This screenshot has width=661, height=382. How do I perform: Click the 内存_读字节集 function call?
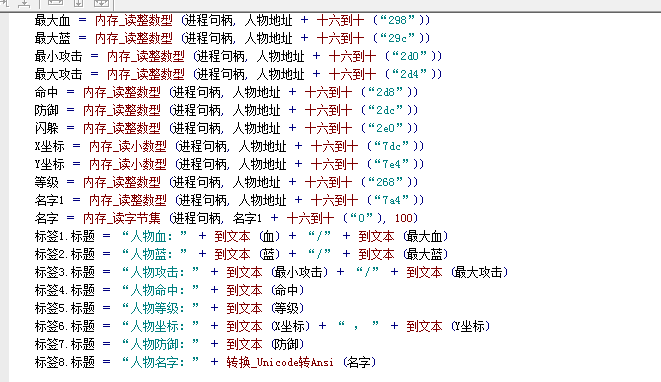121,218
